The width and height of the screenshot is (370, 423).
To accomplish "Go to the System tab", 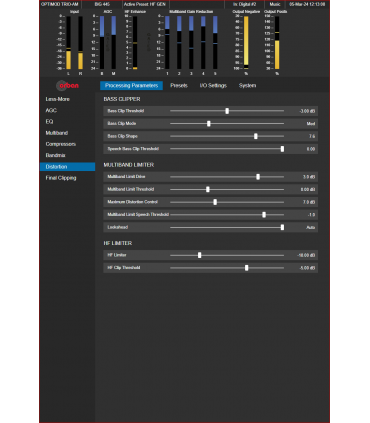I will [247, 86].
